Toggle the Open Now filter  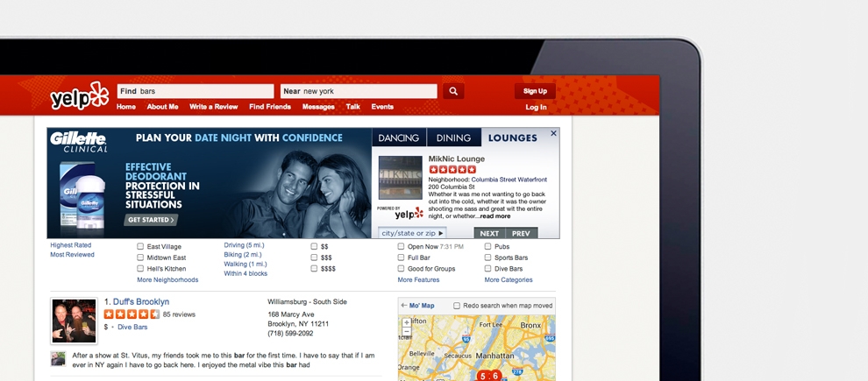(x=401, y=247)
